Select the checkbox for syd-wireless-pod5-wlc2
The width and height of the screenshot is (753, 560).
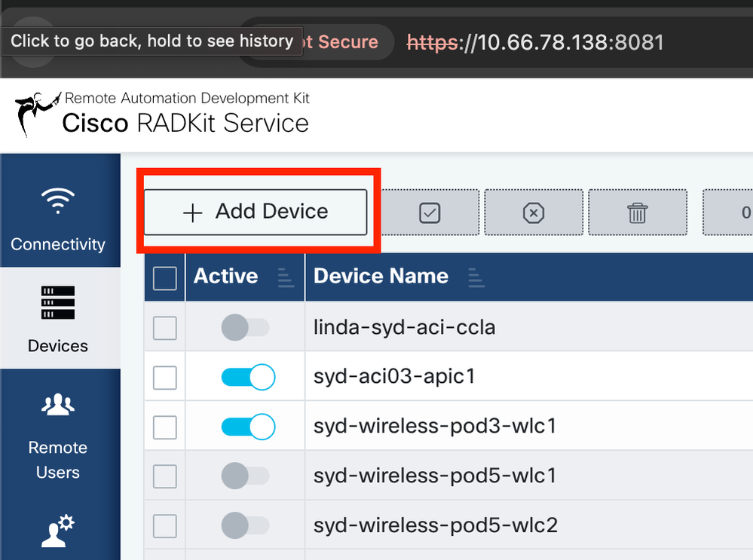(165, 526)
